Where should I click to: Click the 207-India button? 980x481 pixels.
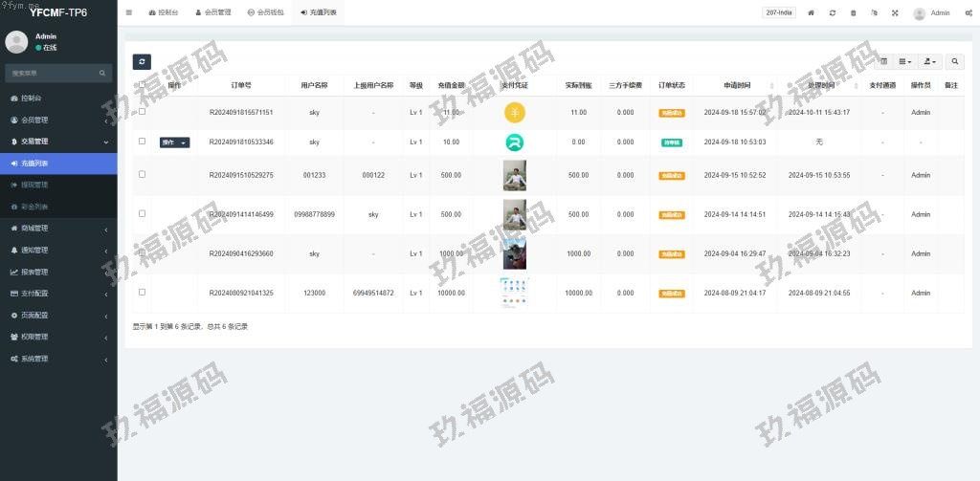point(778,13)
